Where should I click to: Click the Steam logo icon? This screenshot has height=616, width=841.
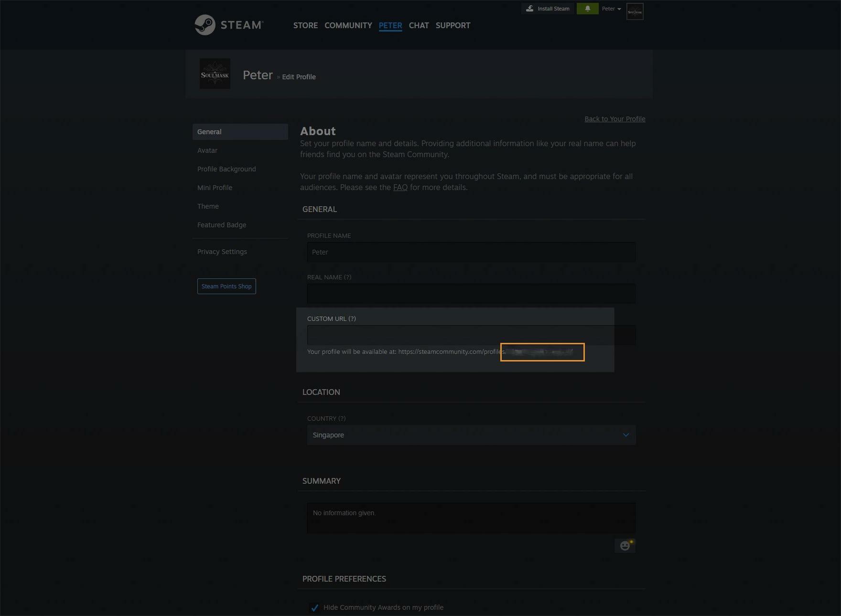(x=205, y=25)
